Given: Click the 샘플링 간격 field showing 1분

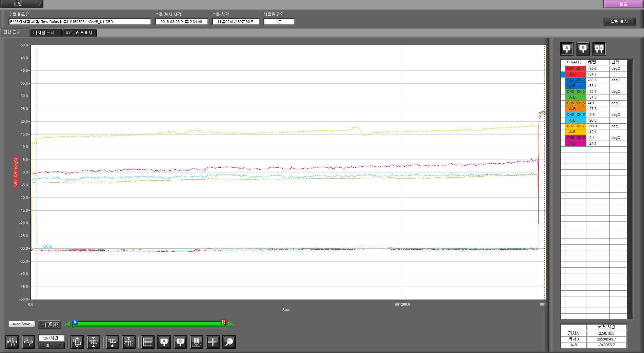Looking at the screenshot, I should 279,22.
